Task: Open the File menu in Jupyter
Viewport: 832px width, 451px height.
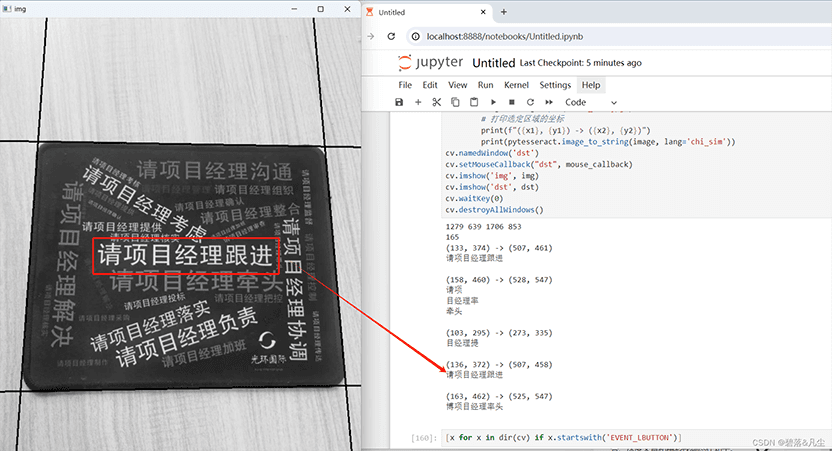Action: tap(405, 85)
